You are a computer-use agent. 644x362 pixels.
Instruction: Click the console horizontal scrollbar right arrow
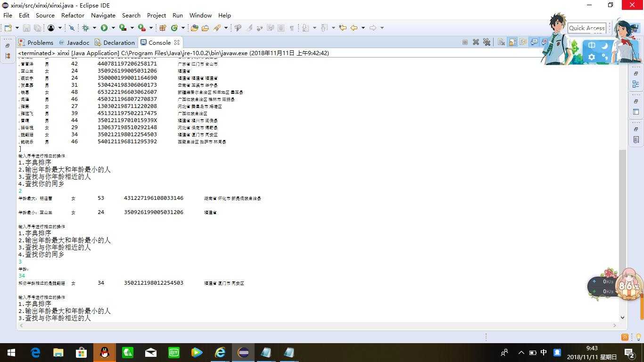[614, 325]
